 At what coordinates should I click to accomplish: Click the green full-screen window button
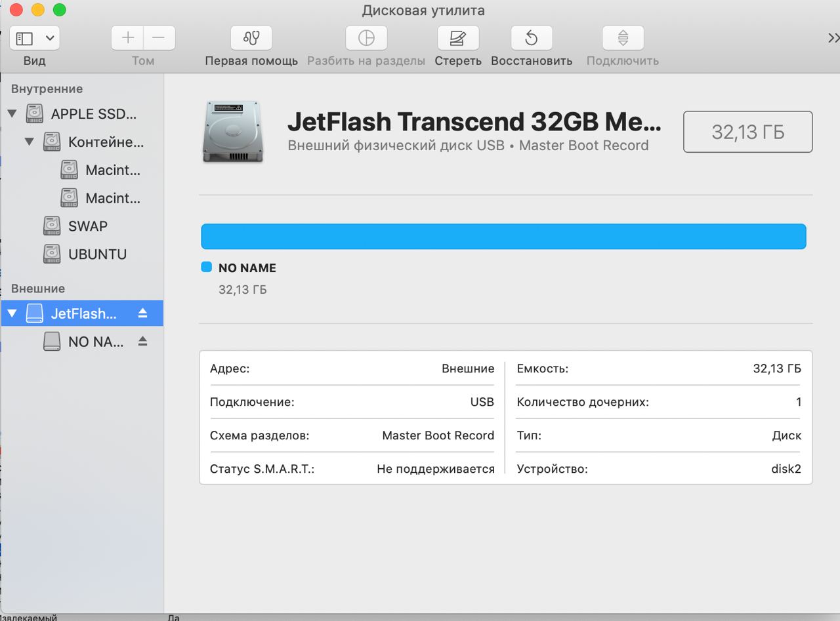tap(59, 10)
